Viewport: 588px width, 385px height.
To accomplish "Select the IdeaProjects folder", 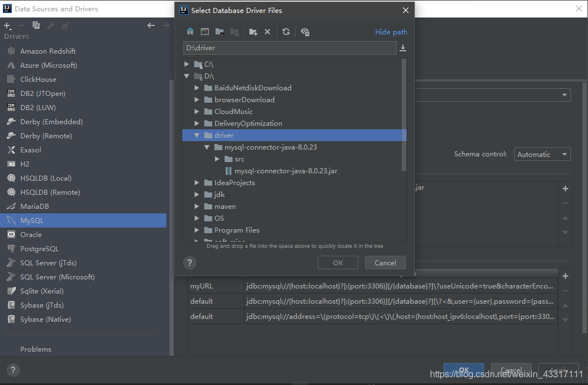I will click(x=234, y=183).
